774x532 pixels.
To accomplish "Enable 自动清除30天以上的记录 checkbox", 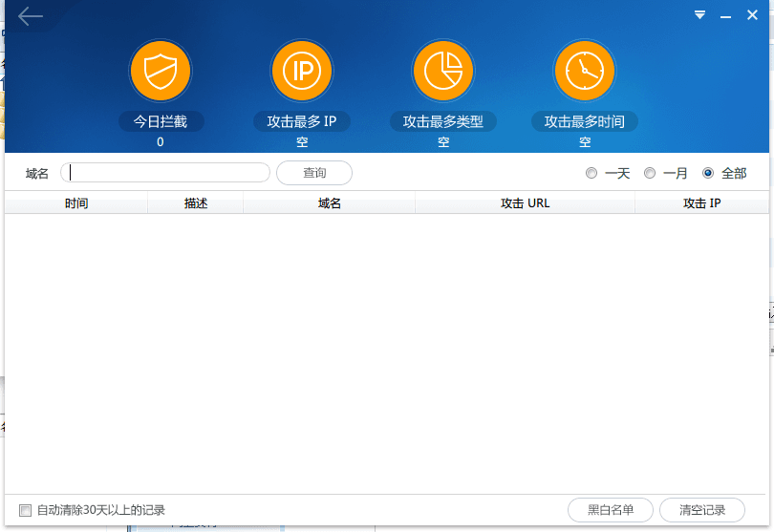I will [26, 510].
